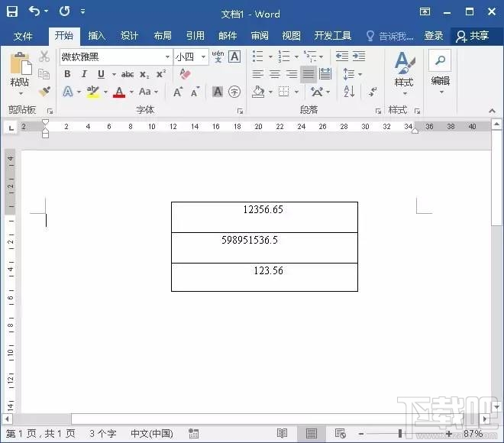Apply red font color

pyautogui.click(x=119, y=92)
